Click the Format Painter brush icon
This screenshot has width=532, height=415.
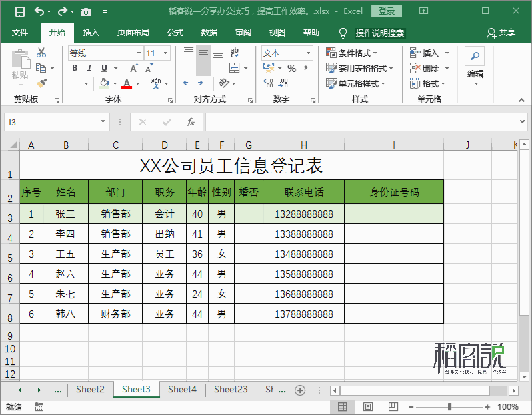click(x=41, y=83)
